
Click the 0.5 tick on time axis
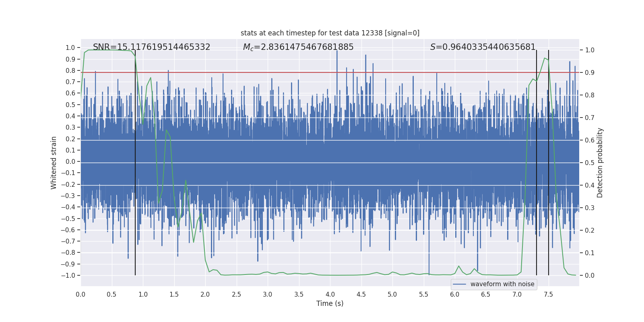click(x=112, y=294)
